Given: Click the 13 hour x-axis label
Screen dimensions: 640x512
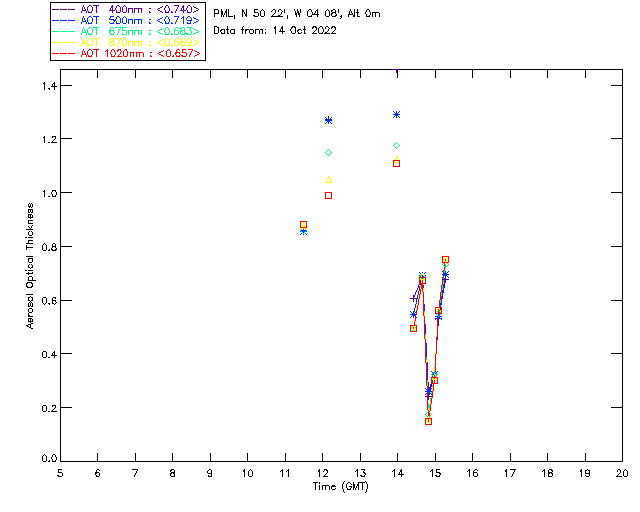Looking at the screenshot, I should pyautogui.click(x=360, y=473).
